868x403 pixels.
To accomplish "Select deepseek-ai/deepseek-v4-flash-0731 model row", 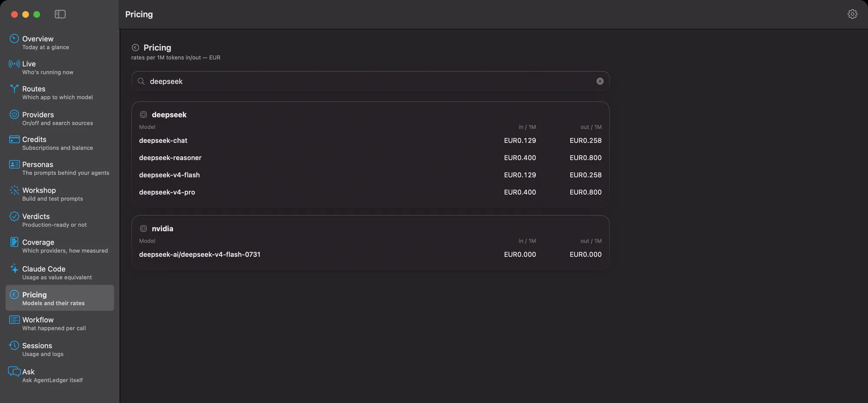I will 370,255.
